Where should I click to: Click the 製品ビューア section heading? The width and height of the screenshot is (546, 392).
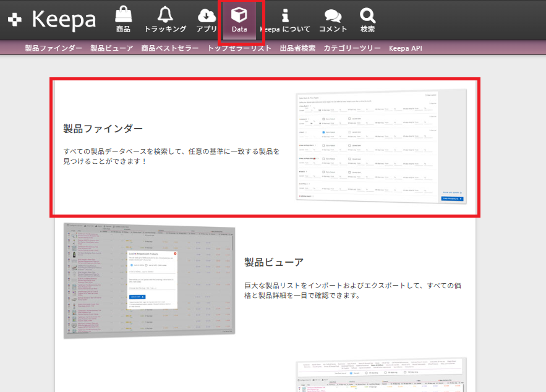click(274, 262)
